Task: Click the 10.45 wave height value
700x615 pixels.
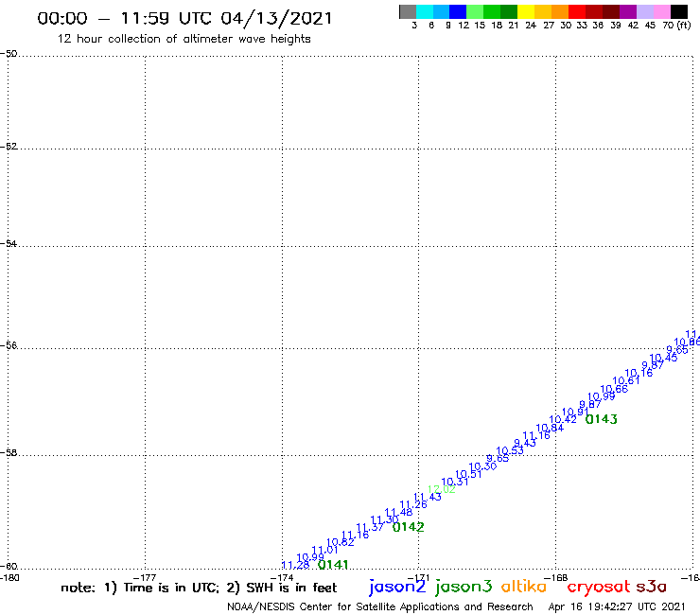Action: point(663,358)
